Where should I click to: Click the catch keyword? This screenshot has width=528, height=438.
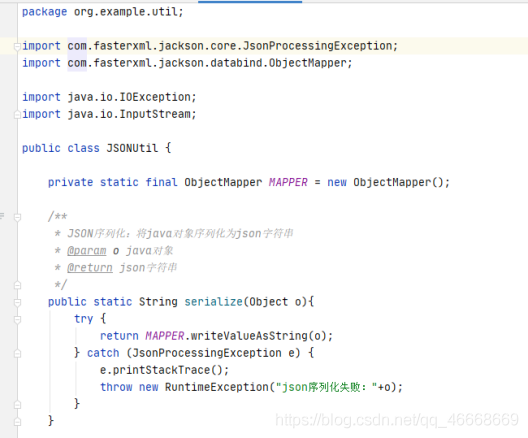tap(103, 353)
